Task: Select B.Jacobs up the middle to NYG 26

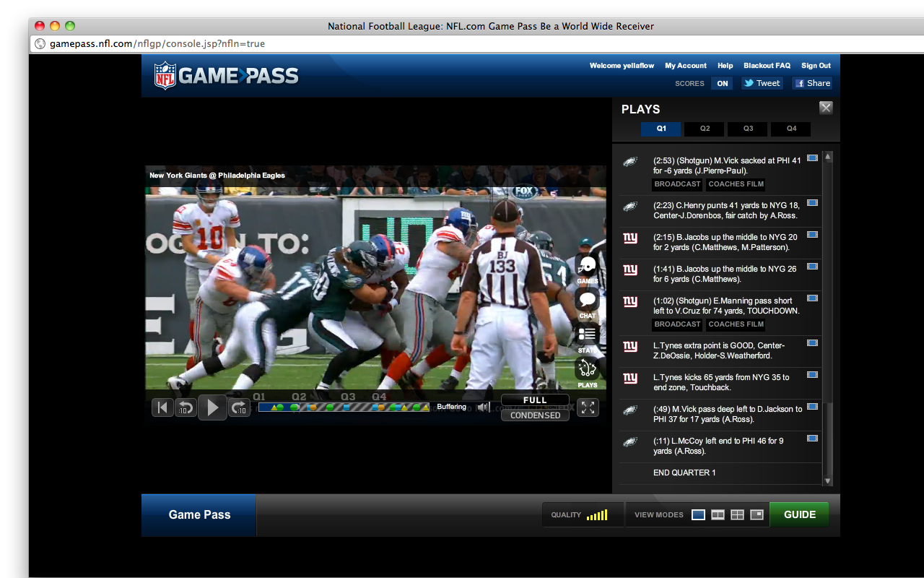Action: pos(720,275)
